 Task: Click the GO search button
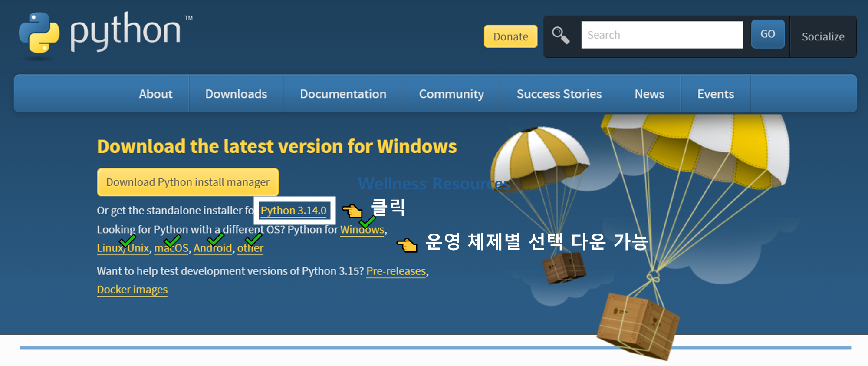tap(768, 34)
